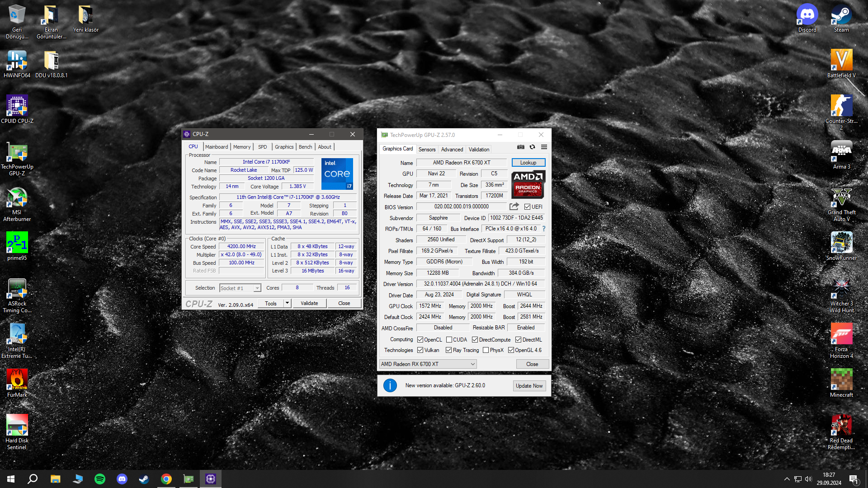Open Intel Extreme Tuning desktop icon
The image size is (868, 488).
click(x=17, y=341)
